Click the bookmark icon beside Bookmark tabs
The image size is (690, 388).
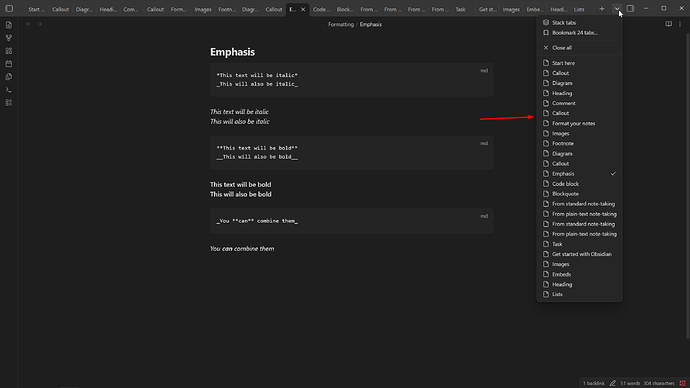click(x=546, y=33)
